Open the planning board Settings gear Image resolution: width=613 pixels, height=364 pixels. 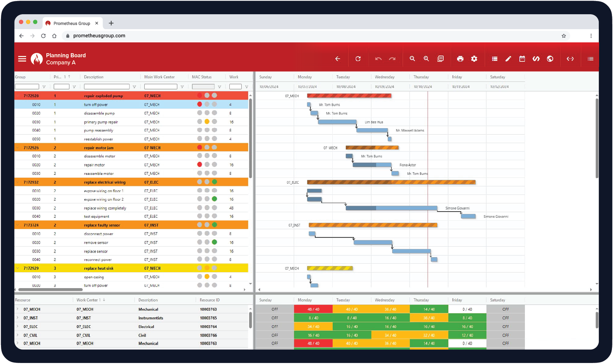pos(474,58)
